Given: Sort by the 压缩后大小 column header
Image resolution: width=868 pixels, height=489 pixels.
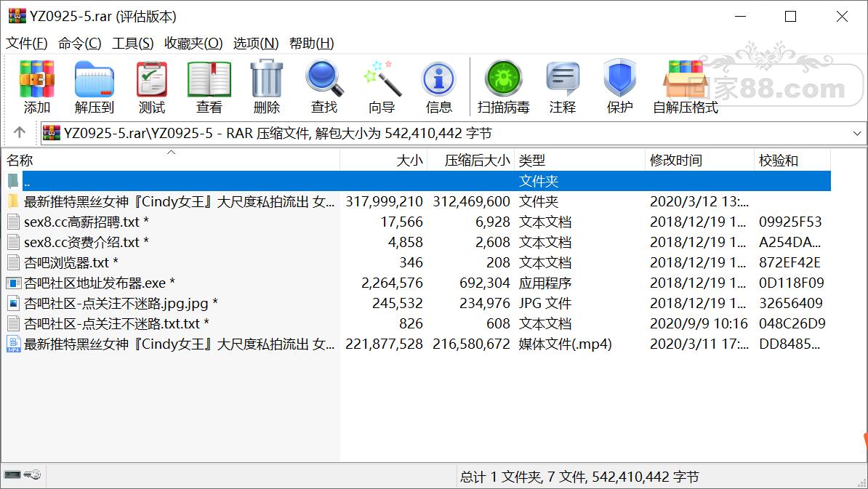Looking at the screenshot, I should pos(470,160).
